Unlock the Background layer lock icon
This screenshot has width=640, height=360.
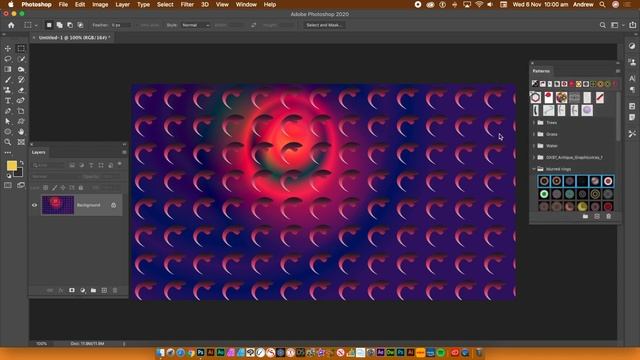114,205
